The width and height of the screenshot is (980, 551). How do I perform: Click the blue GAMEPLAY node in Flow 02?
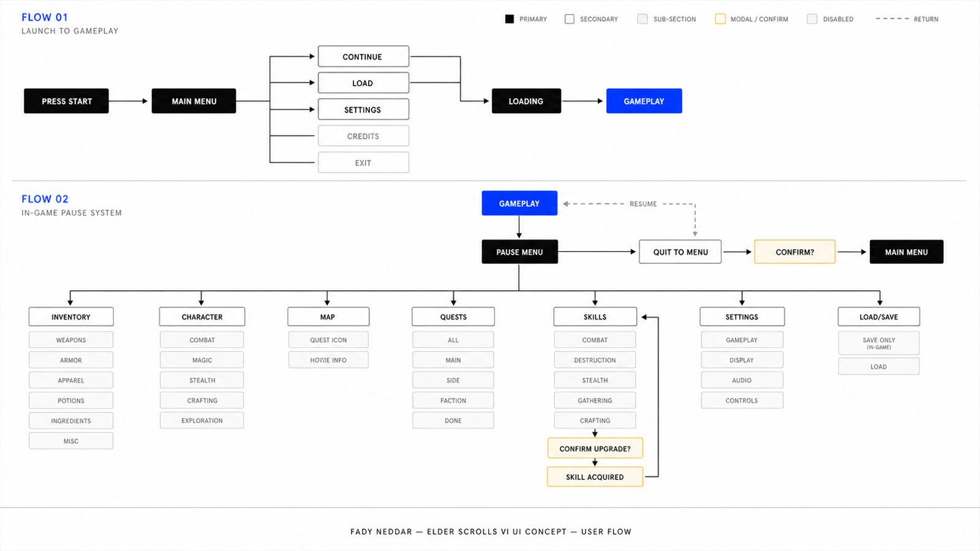519,203
